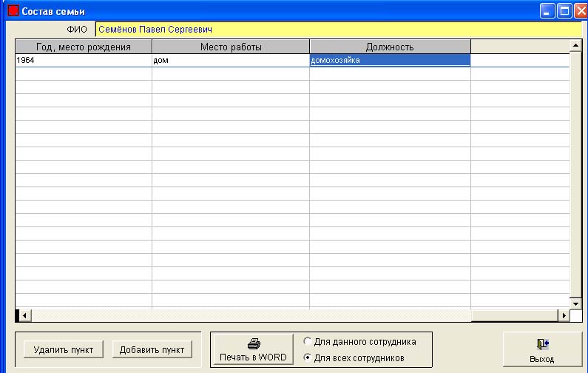Click the Удалить пункт button

pyautogui.click(x=64, y=350)
